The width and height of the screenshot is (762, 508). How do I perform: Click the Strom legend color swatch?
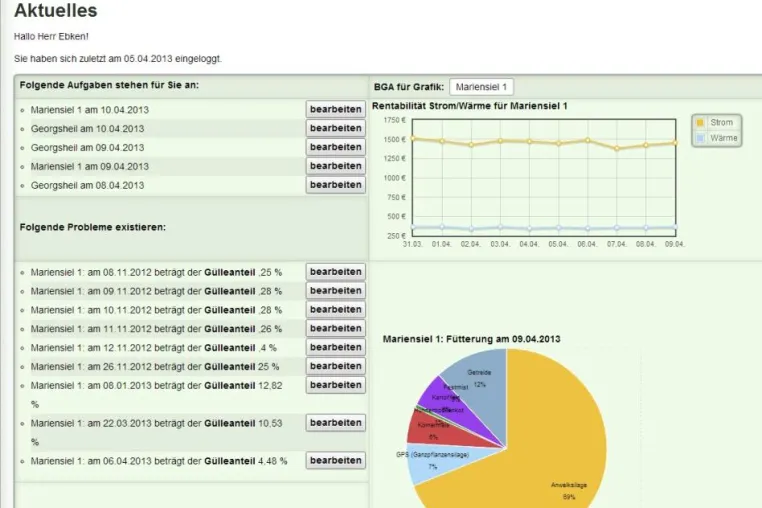[700, 123]
